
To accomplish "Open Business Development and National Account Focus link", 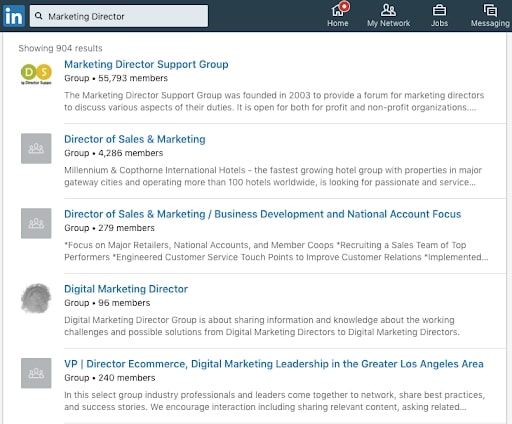I will (x=262, y=214).
